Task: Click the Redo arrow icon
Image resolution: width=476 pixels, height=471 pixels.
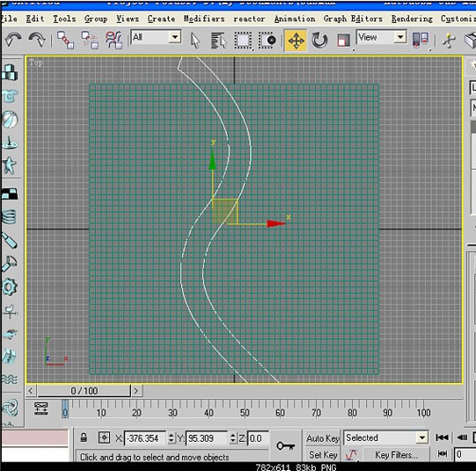Action: (37, 40)
